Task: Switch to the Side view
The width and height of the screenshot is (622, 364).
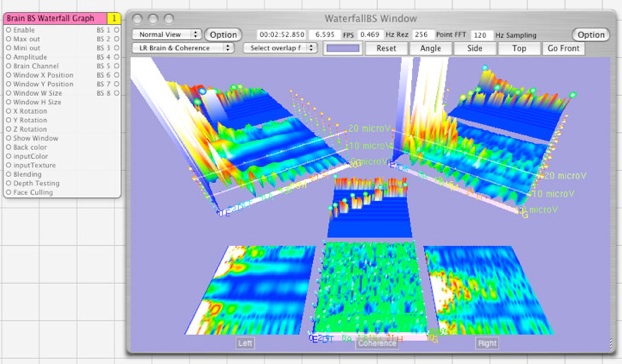Action: click(x=474, y=48)
